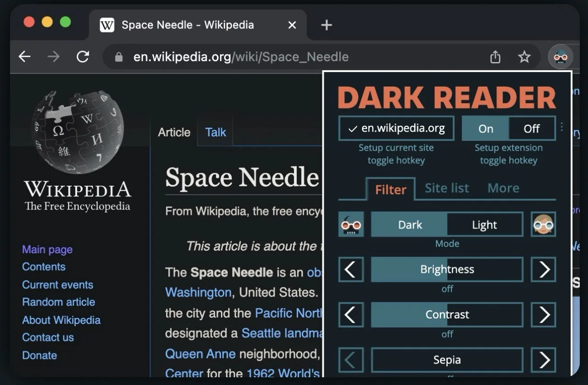588x385 pixels.
Task: Click the Donate link
Action: tap(40, 355)
